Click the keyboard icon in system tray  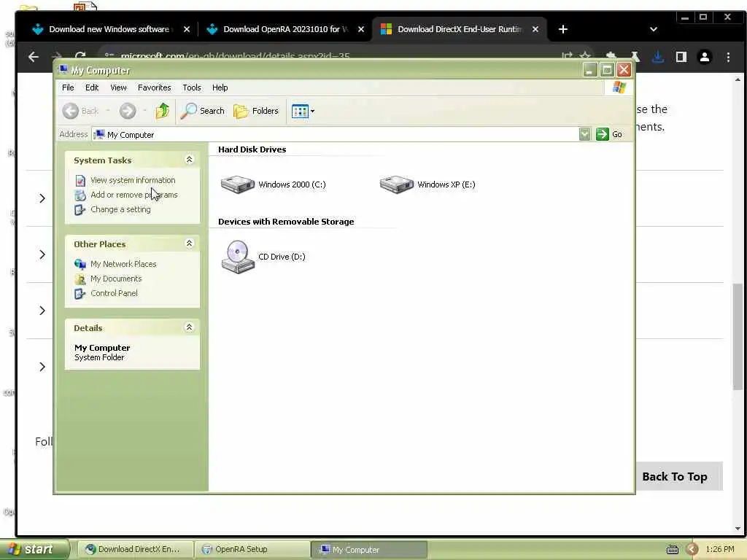[672, 550]
